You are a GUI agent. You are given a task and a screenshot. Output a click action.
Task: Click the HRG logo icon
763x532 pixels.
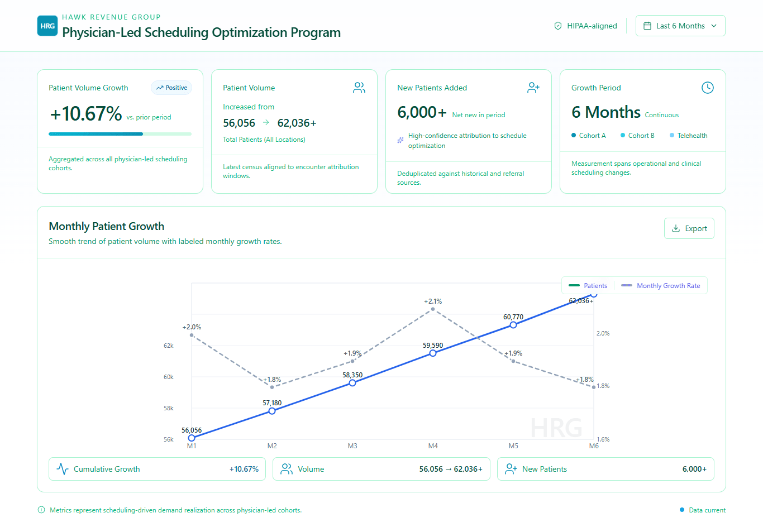pyautogui.click(x=47, y=26)
